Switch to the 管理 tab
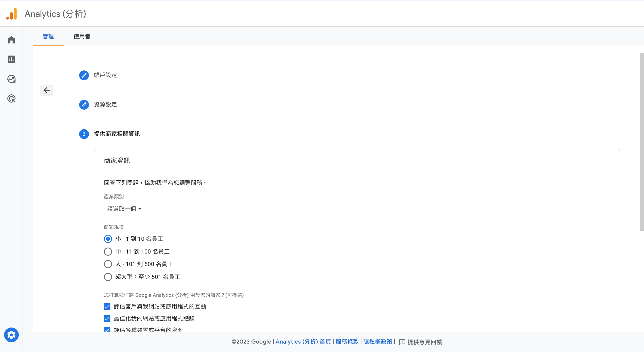This screenshot has height=352, width=644. click(x=48, y=36)
